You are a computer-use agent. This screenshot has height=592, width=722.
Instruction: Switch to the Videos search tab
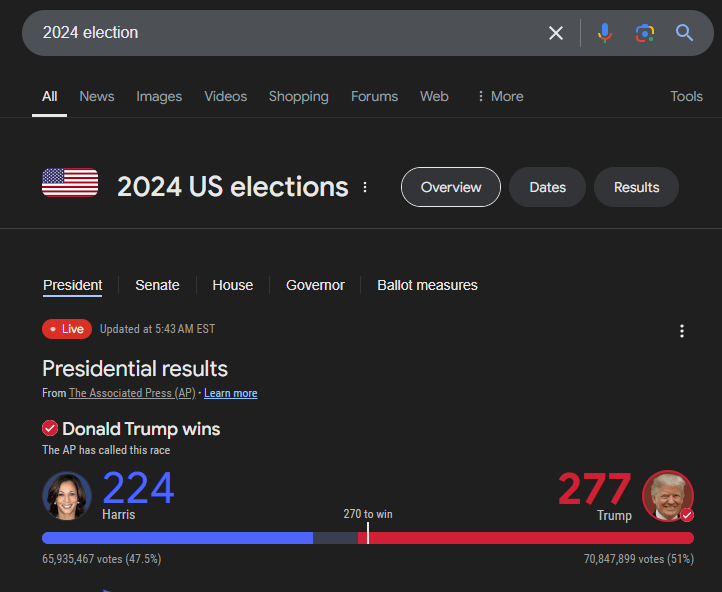(x=226, y=96)
